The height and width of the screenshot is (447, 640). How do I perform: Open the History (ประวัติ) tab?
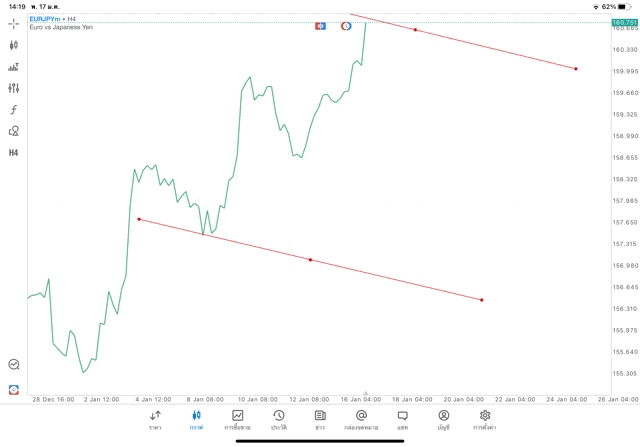click(278, 419)
